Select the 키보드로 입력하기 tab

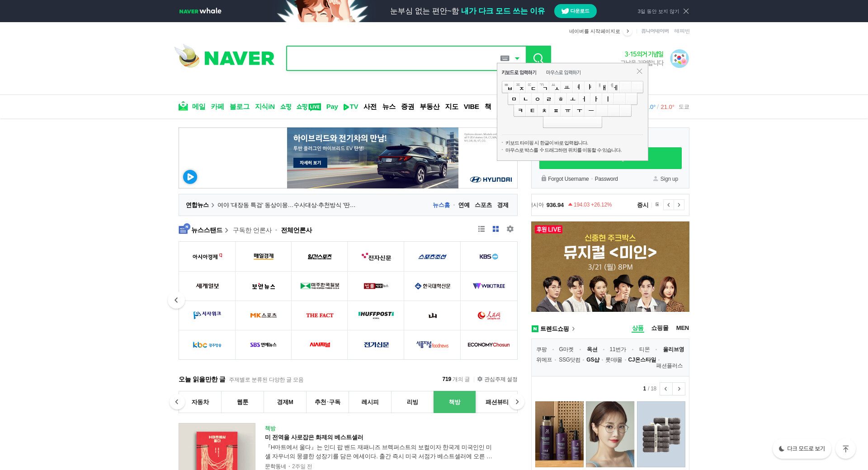point(519,72)
